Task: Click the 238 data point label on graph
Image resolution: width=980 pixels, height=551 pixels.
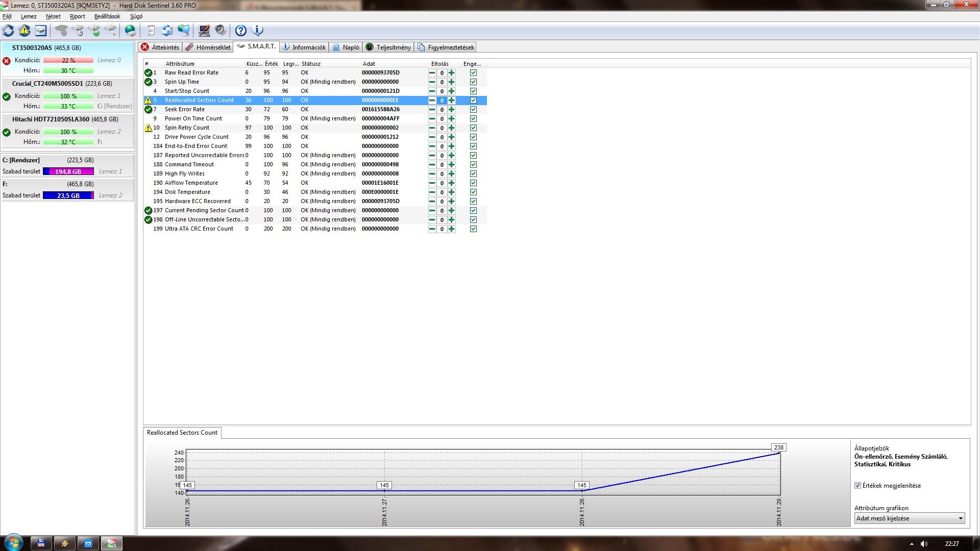Action: [x=778, y=447]
